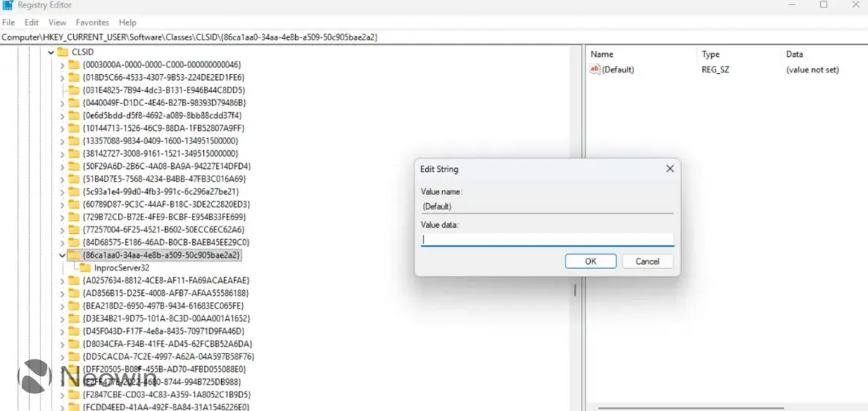Click the registry path address bar
Viewport: 868px width, 411px height.
click(x=434, y=37)
